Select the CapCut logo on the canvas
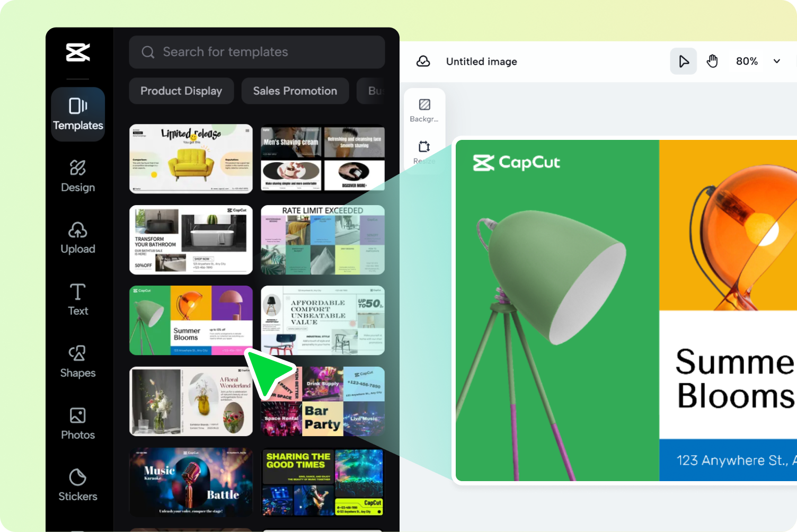 pos(516,163)
